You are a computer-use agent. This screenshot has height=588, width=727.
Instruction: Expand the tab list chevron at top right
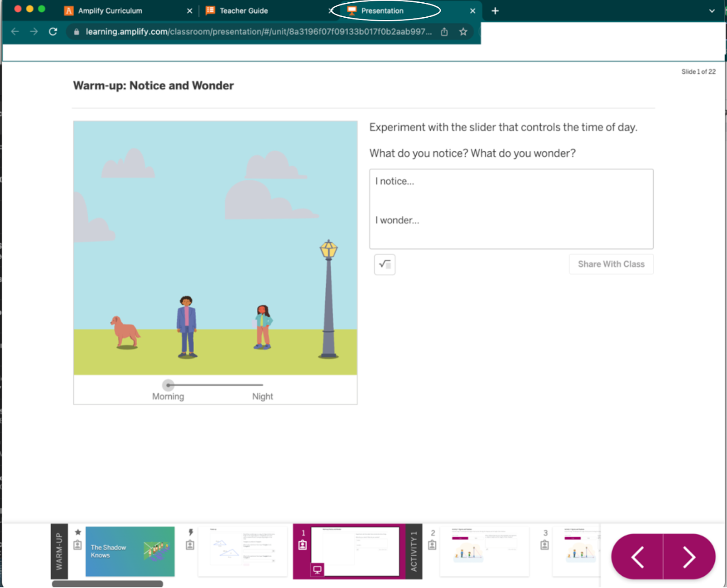(712, 11)
